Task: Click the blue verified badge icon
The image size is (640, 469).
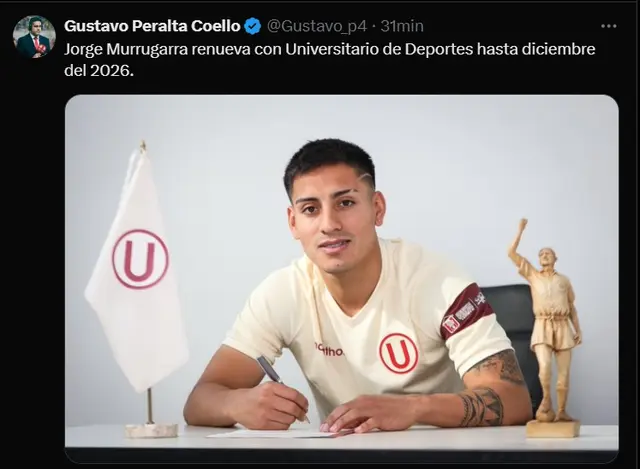Action: click(x=253, y=27)
